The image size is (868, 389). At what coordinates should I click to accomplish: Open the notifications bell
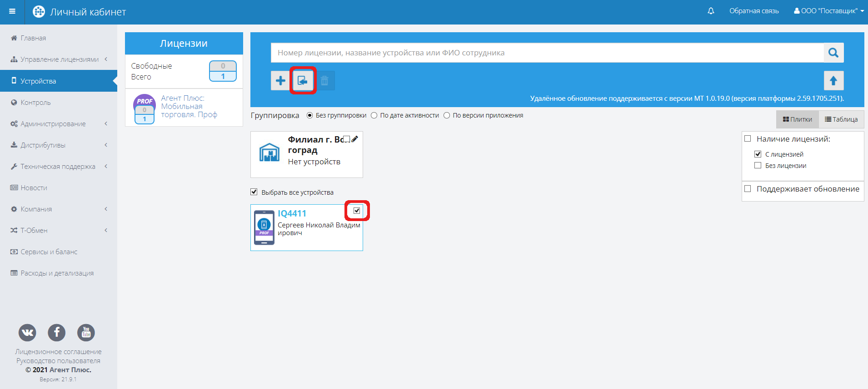[711, 11]
